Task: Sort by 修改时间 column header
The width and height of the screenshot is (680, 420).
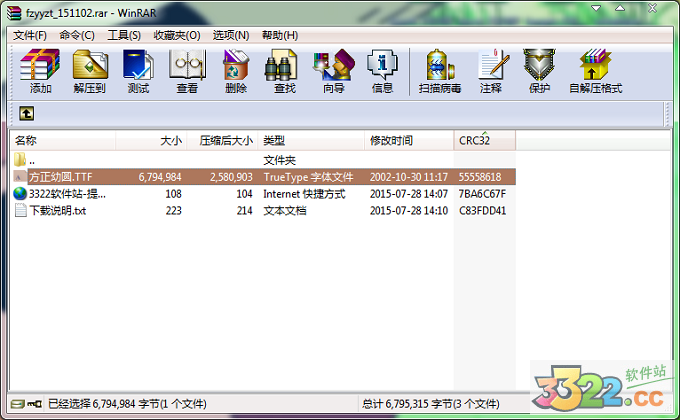Action: coord(409,141)
